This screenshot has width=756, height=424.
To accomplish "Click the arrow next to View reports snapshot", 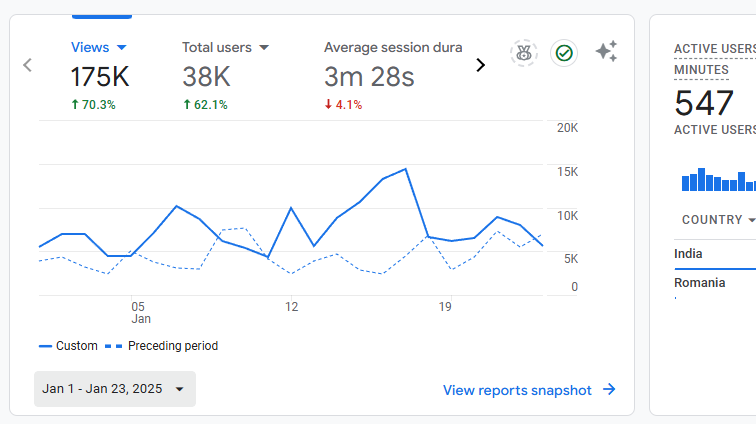I will point(609,389).
